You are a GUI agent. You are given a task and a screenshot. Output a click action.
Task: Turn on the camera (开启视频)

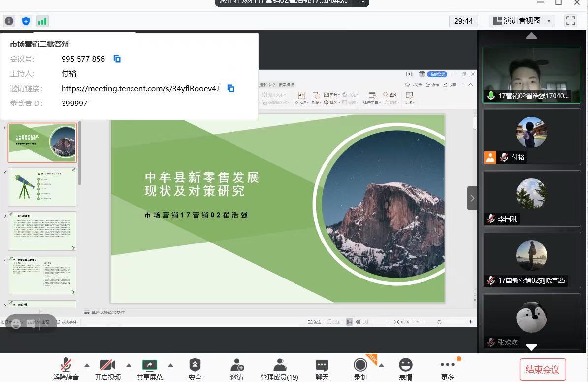click(108, 369)
